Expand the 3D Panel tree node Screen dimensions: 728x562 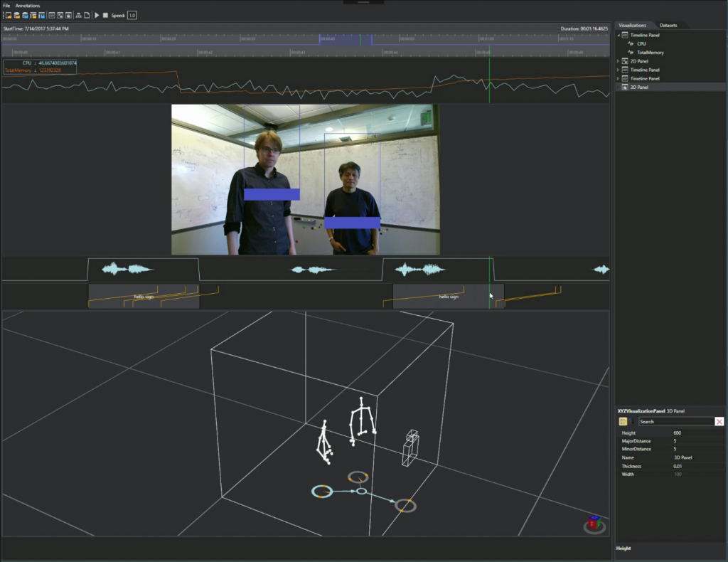[618, 87]
